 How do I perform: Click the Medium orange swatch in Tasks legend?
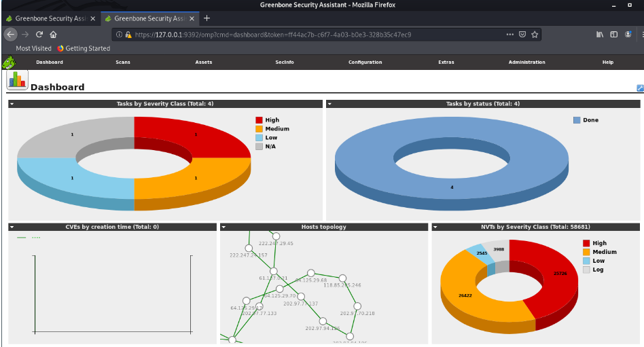(259, 128)
